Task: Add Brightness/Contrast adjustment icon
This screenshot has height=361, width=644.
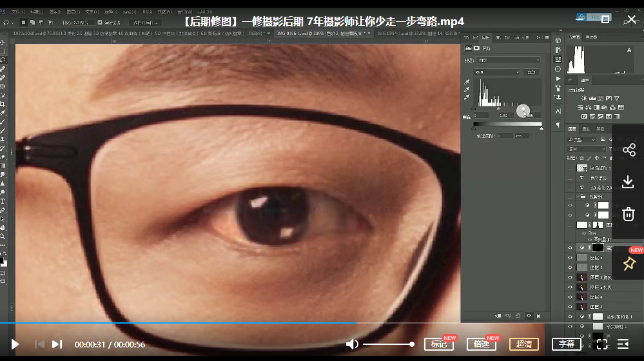Action: click(584, 98)
